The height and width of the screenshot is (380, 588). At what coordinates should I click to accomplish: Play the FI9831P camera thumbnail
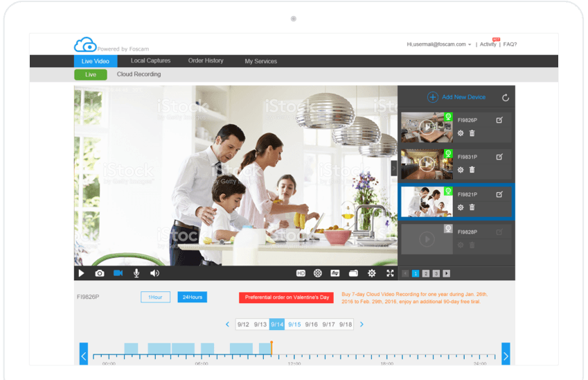pyautogui.click(x=427, y=164)
